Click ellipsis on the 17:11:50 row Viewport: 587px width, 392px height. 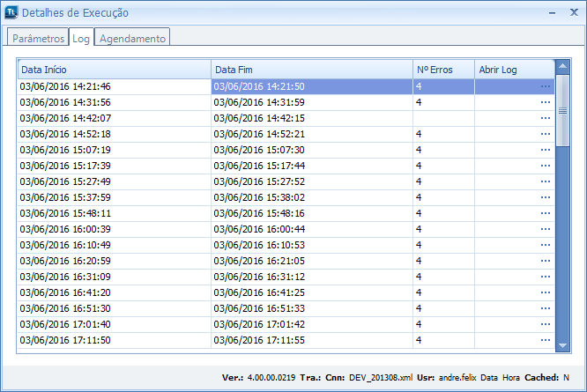click(x=545, y=340)
